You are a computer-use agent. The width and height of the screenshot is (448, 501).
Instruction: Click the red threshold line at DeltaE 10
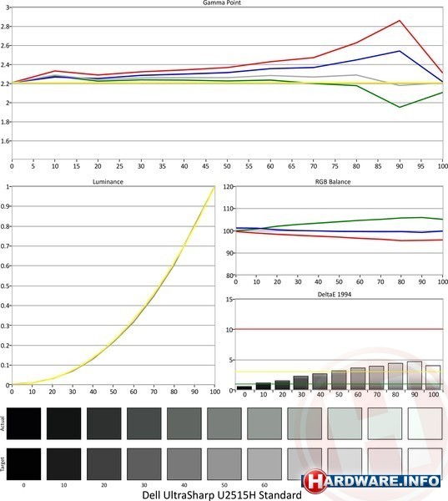pyautogui.click(x=339, y=329)
